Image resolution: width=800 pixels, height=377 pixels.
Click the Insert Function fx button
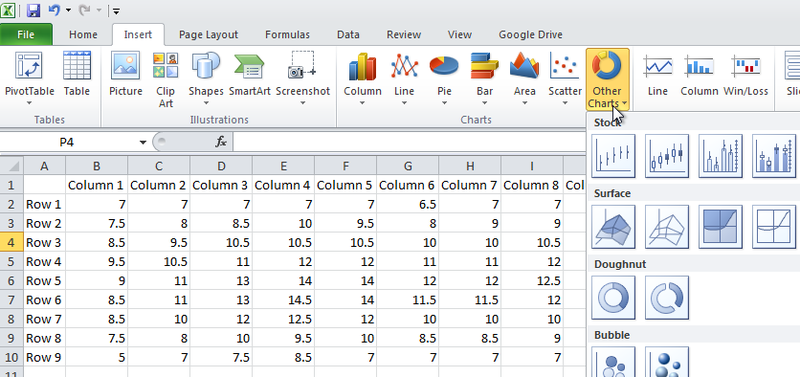pos(221,142)
